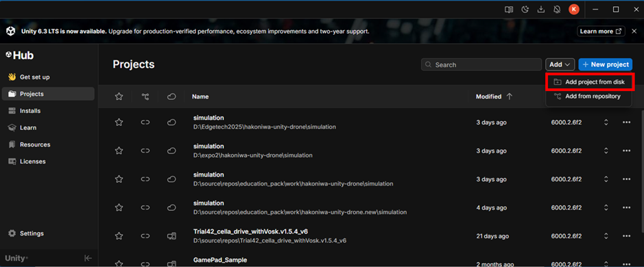Screen dimensions: 644x267
Task: Change editor version for expo2 simulation
Action: (606, 151)
